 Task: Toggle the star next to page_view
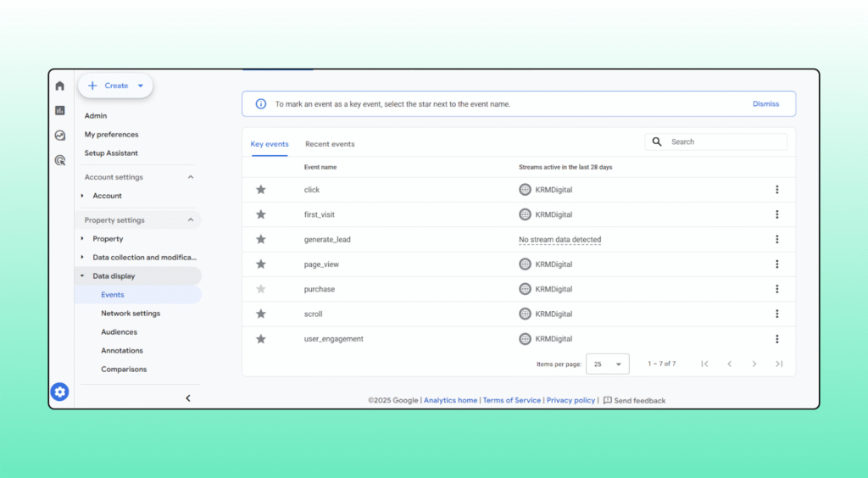(x=261, y=264)
